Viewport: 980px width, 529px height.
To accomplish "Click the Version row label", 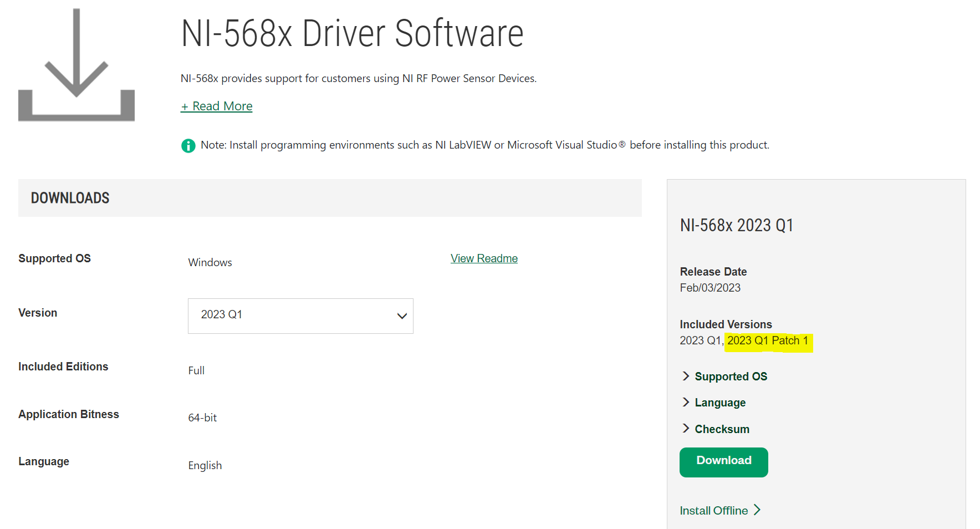I will [x=38, y=313].
